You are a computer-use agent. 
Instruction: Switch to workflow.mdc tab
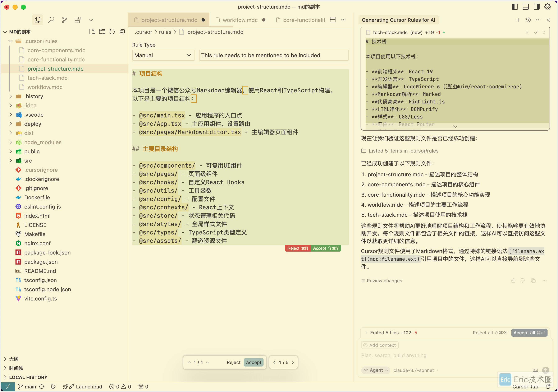tap(240, 20)
